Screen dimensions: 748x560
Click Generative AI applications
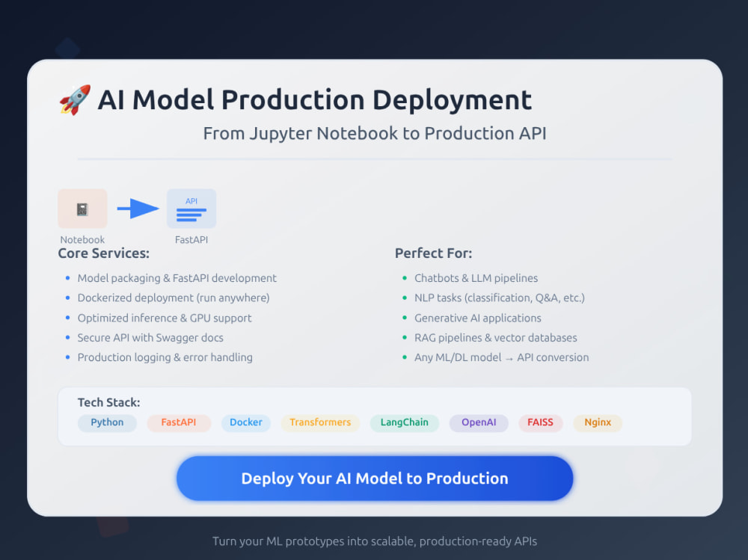[477, 318]
